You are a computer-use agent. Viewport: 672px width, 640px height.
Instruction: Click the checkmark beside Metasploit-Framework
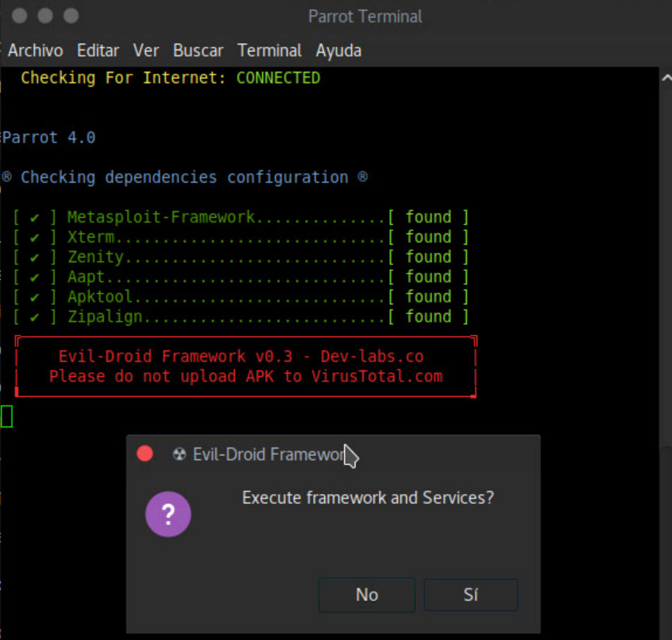coord(35,218)
